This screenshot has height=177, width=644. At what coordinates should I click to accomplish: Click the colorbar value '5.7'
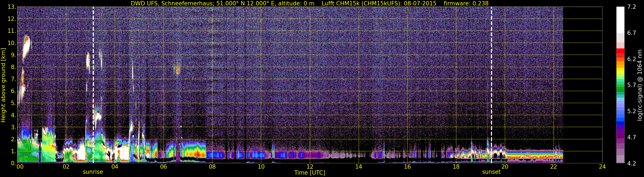click(x=631, y=85)
